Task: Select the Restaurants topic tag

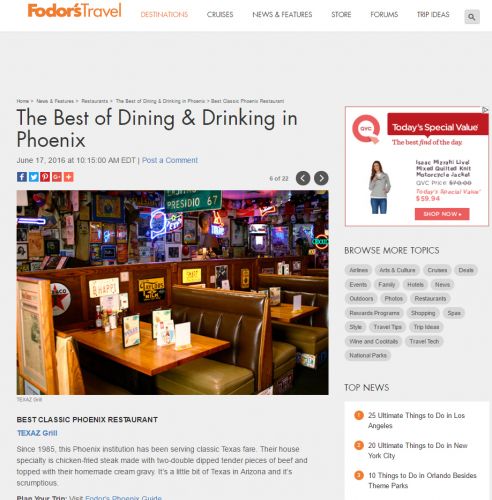Action: 430,298
